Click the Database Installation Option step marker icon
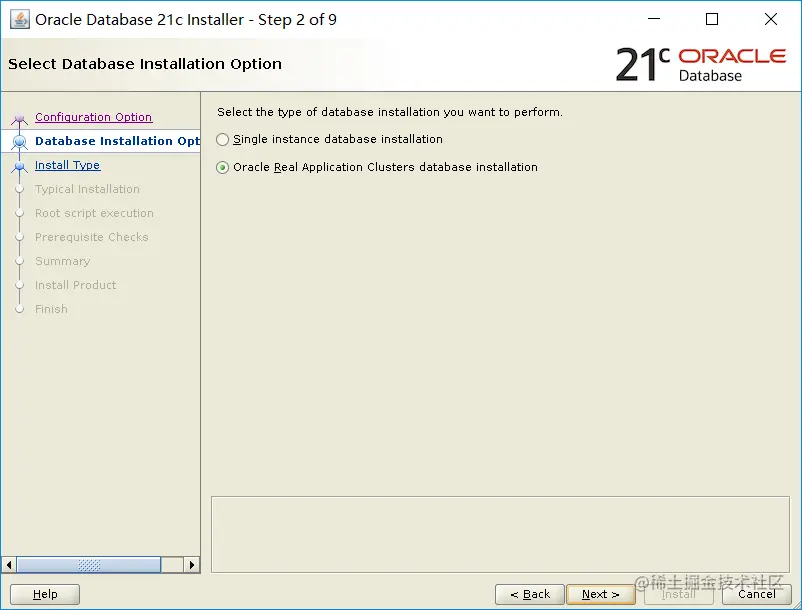The height and width of the screenshot is (610, 802). click(19, 141)
